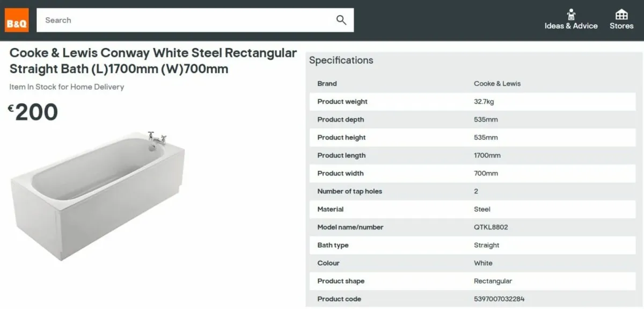Select the Product weight row

coord(473,102)
